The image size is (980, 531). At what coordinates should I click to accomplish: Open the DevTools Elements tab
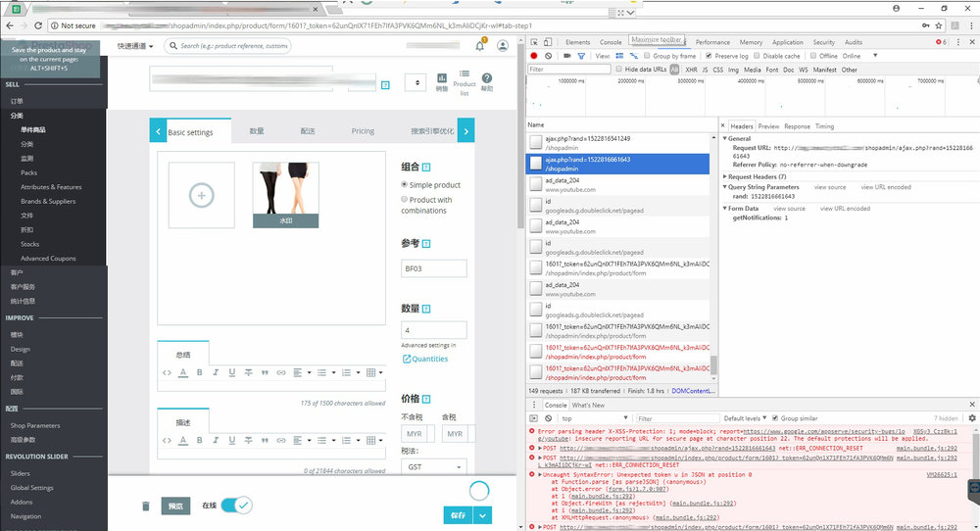577,42
